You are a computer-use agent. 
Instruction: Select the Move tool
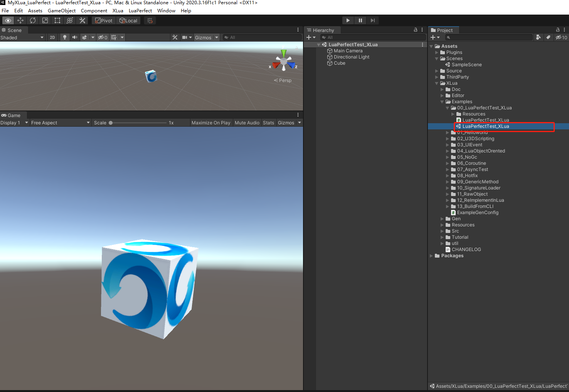click(x=20, y=20)
